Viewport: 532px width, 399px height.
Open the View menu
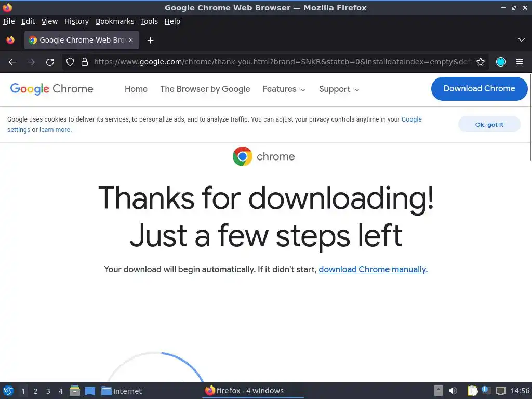point(49,21)
